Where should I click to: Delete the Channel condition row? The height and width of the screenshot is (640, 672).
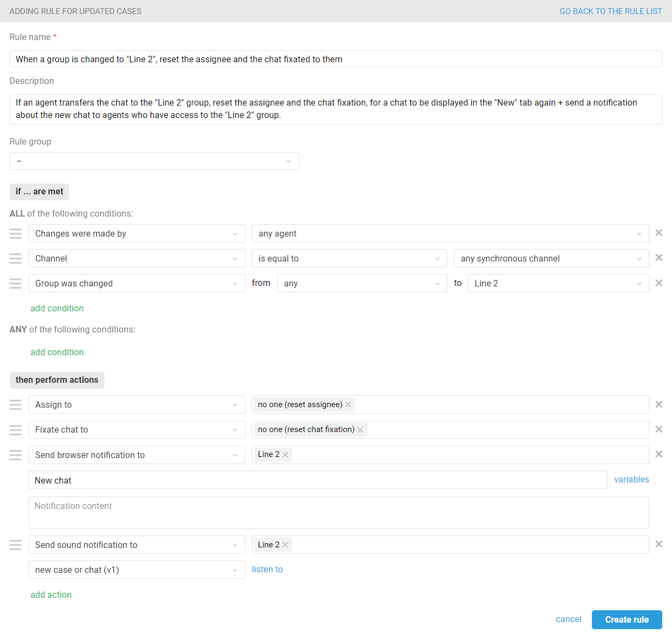658,258
